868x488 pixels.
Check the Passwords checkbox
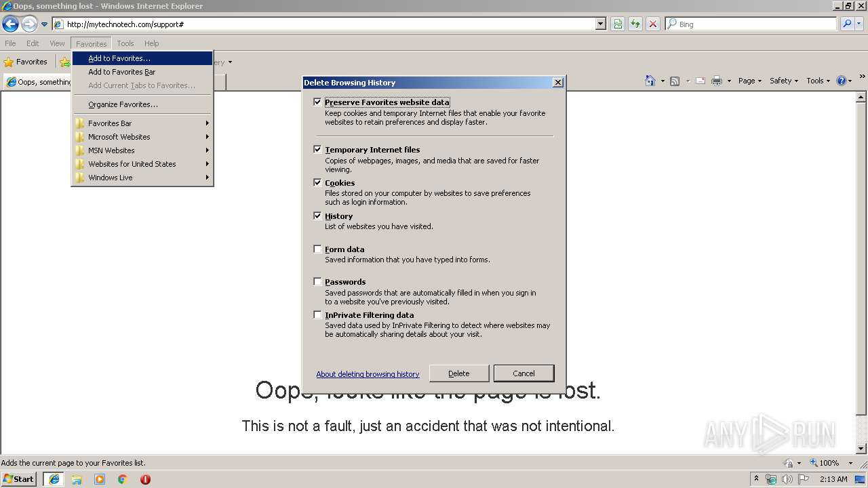pos(317,282)
